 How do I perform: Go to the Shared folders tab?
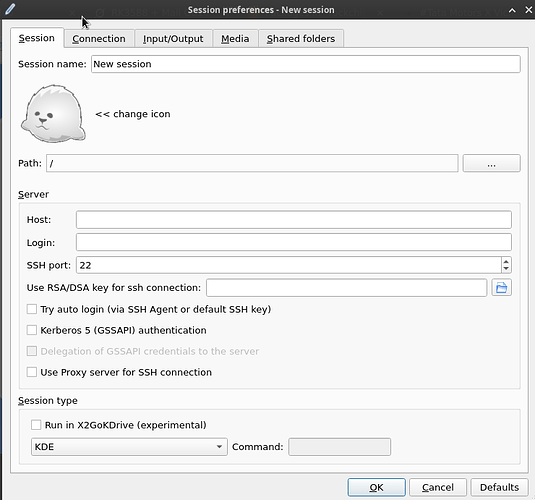tap(301, 39)
